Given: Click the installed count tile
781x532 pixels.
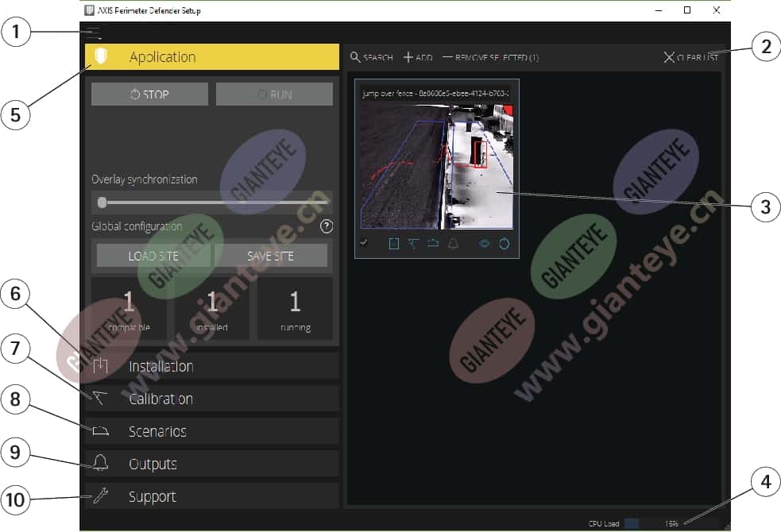Looking at the screenshot, I should pyautogui.click(x=212, y=309).
